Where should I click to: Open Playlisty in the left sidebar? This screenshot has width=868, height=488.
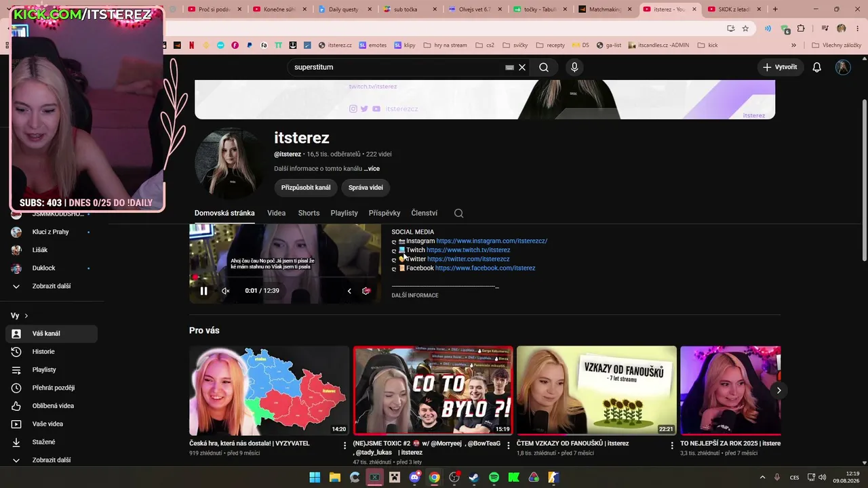(x=52, y=369)
